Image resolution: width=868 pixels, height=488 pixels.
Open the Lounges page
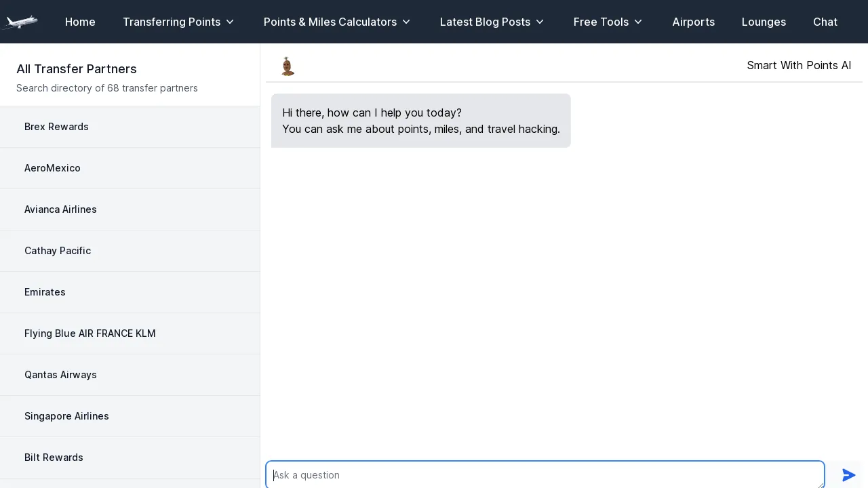pos(764,22)
